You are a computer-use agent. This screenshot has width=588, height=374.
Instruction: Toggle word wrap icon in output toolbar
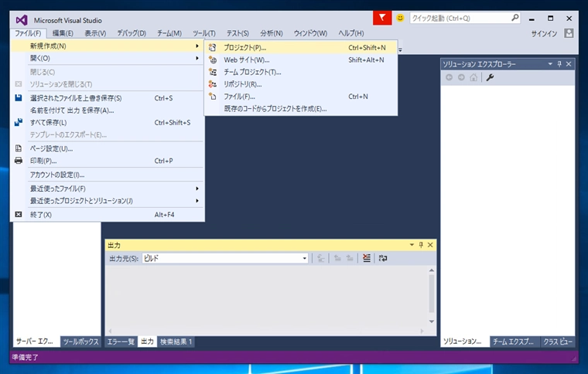click(x=383, y=258)
